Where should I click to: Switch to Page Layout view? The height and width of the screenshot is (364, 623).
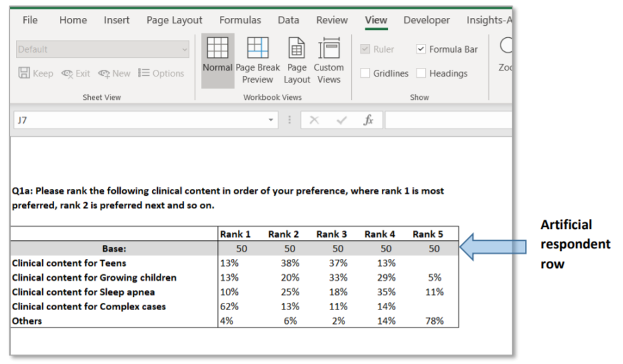(x=297, y=49)
